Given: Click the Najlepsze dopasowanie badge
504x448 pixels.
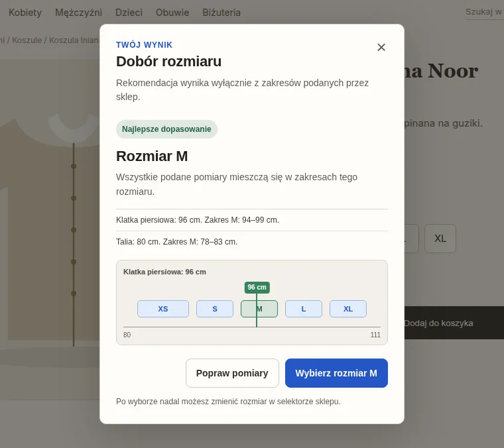Looking at the screenshot, I should (166, 129).
